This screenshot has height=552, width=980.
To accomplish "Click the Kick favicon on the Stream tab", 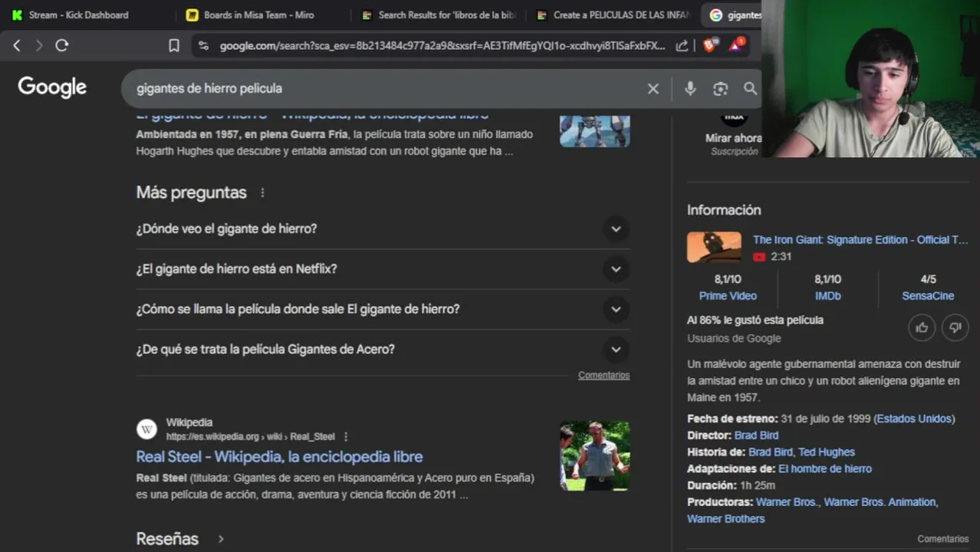I will coord(17,15).
